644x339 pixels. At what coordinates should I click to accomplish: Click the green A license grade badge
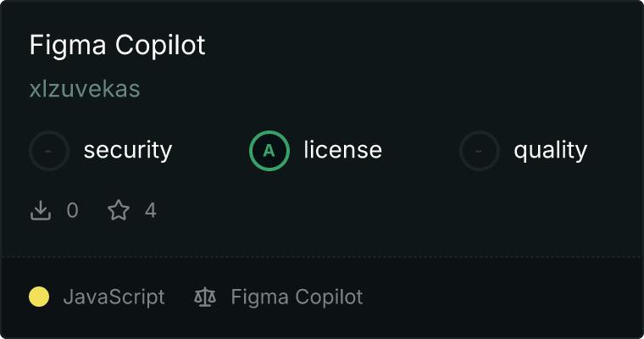coord(269,151)
